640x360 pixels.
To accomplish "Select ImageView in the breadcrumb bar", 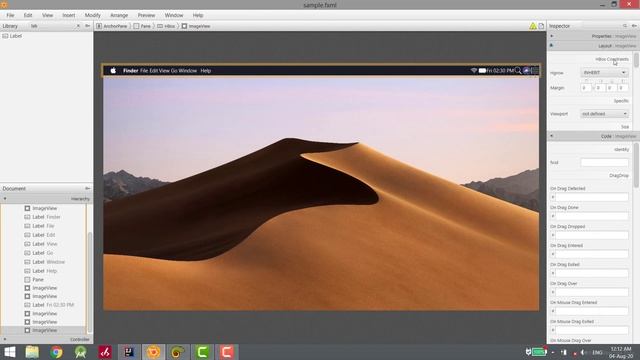I will [x=196, y=26].
